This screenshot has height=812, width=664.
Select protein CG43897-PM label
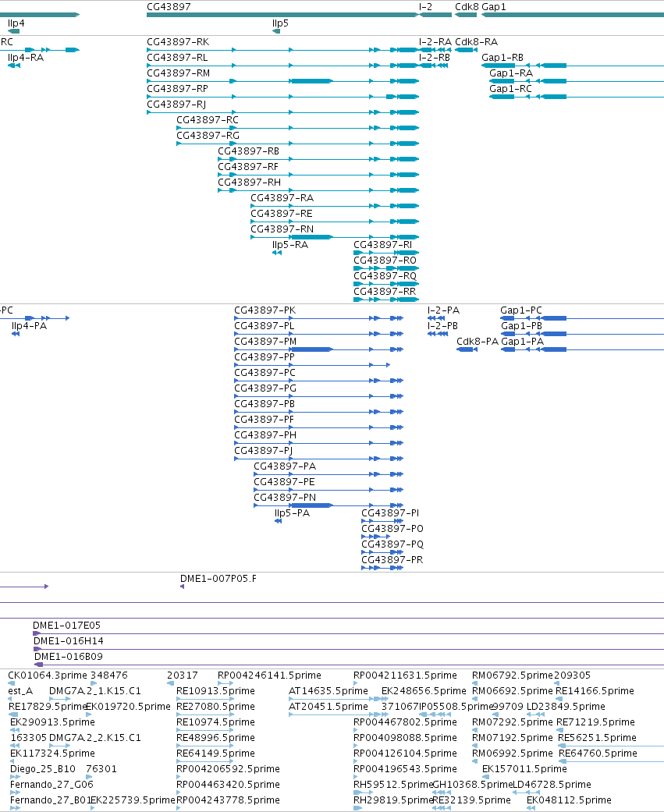pos(265,342)
